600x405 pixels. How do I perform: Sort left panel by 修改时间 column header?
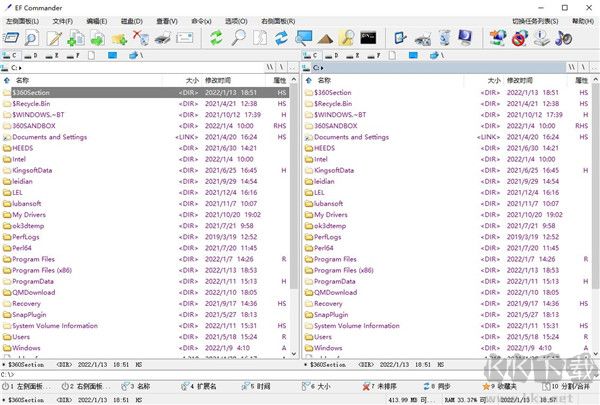click(218, 79)
